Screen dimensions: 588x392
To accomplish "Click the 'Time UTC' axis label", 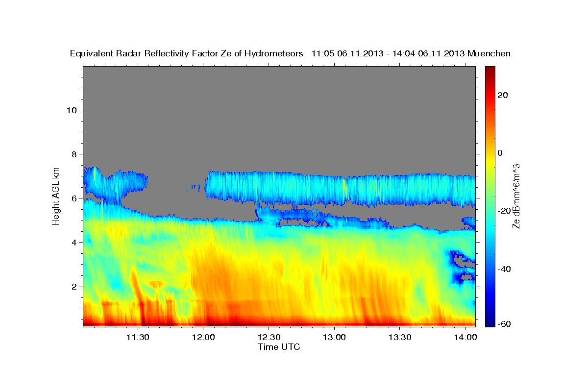I will click(279, 347).
